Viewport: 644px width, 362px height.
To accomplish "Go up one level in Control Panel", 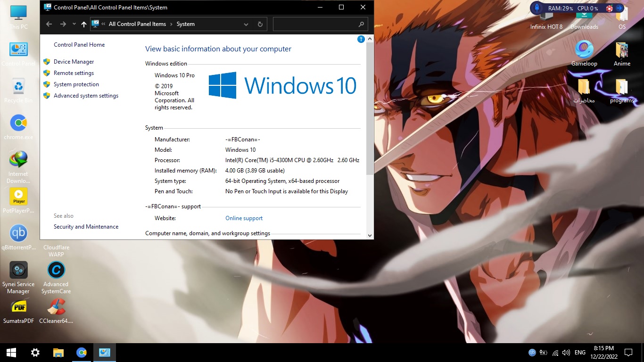I will coord(84,24).
